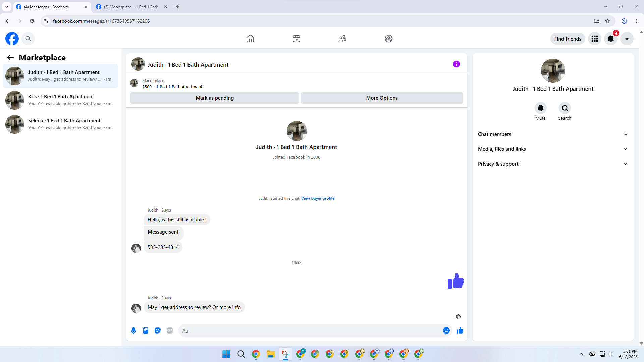Open the emoji picker in message box
This screenshot has height=362, width=644.
[446, 330]
